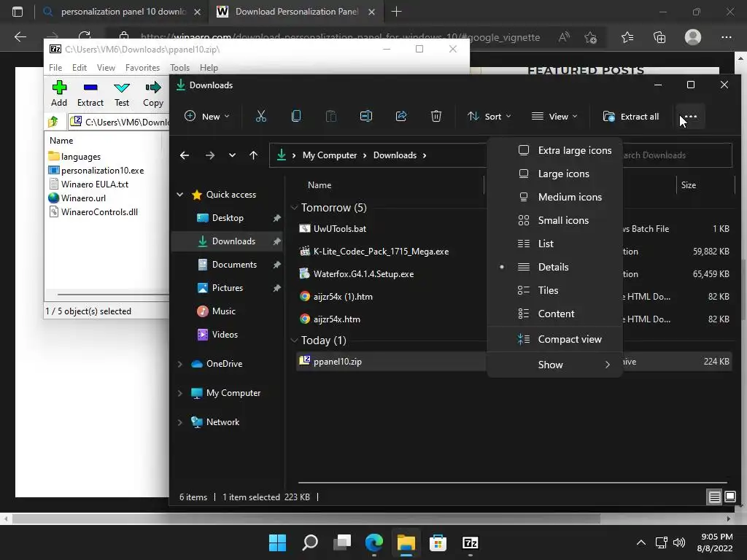Toggle Compact view

(x=555, y=340)
